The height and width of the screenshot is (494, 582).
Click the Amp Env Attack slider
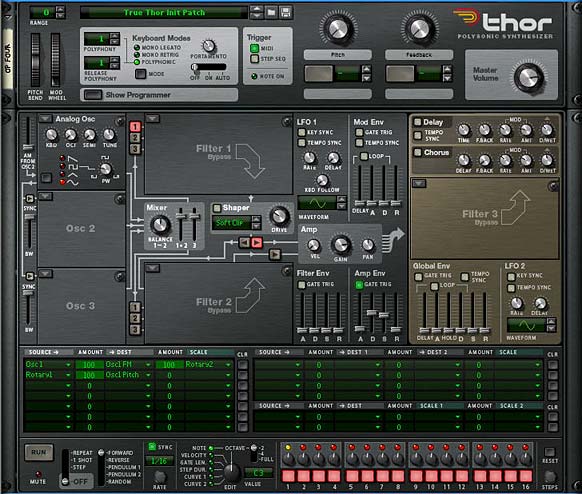pos(359,328)
